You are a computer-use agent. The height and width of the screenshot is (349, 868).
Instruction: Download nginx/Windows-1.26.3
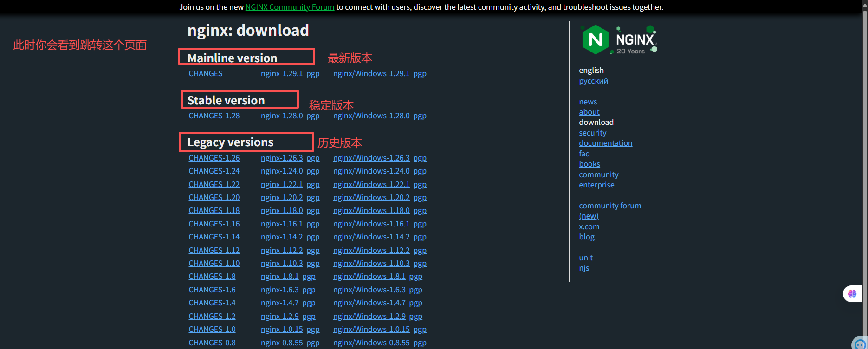click(371, 158)
